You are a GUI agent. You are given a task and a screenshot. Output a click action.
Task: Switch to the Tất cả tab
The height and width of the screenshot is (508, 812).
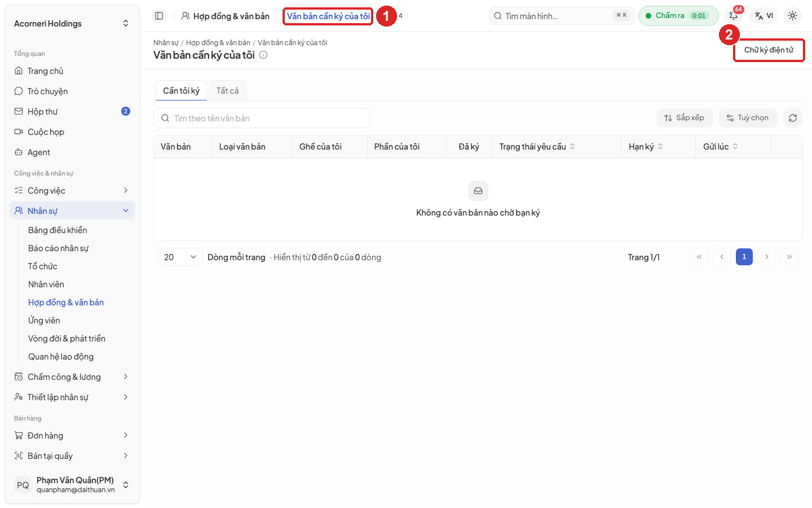click(228, 91)
